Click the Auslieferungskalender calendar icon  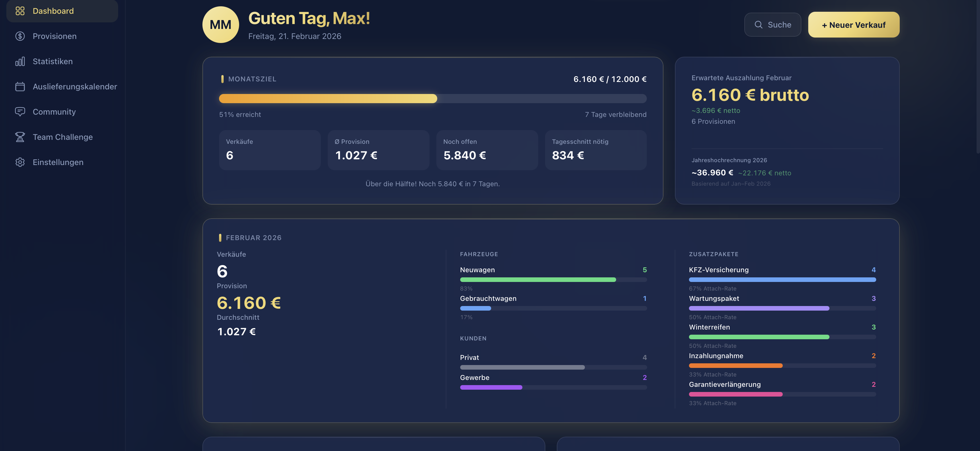pyautogui.click(x=20, y=86)
